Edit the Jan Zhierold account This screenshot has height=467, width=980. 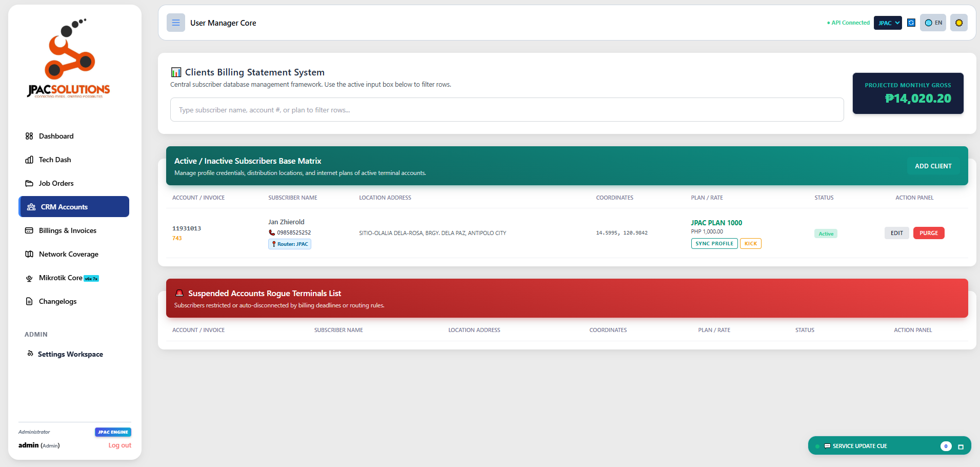897,233
